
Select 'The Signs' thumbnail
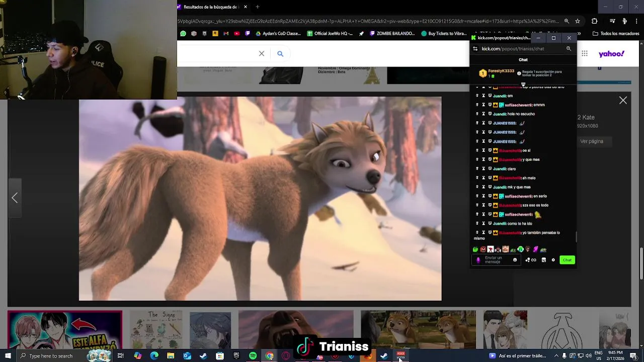click(156, 330)
